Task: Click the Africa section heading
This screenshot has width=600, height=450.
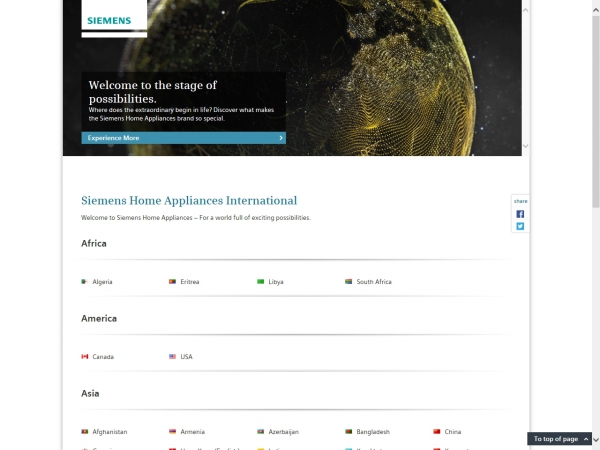Action: coord(94,243)
